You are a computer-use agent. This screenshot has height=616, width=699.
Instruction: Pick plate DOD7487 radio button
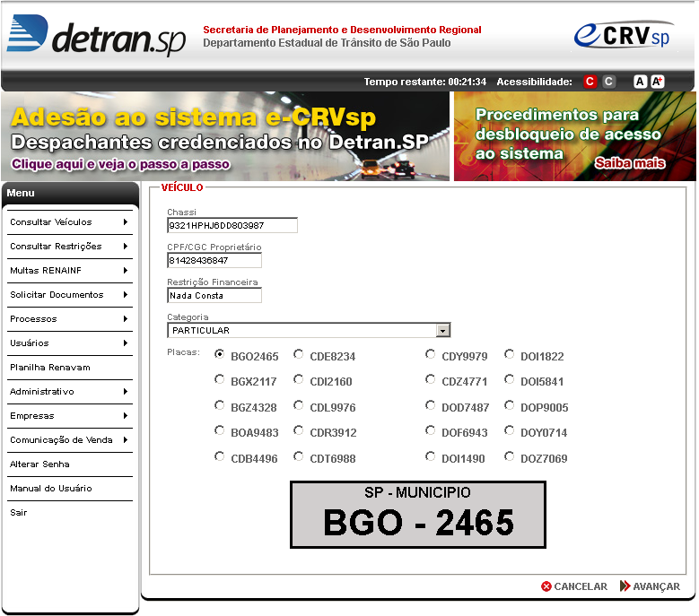click(x=430, y=405)
